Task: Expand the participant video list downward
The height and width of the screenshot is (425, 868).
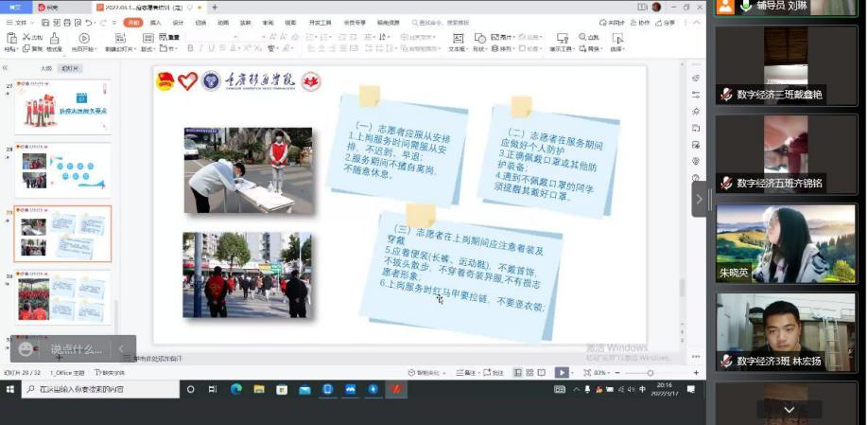Action: (x=788, y=410)
